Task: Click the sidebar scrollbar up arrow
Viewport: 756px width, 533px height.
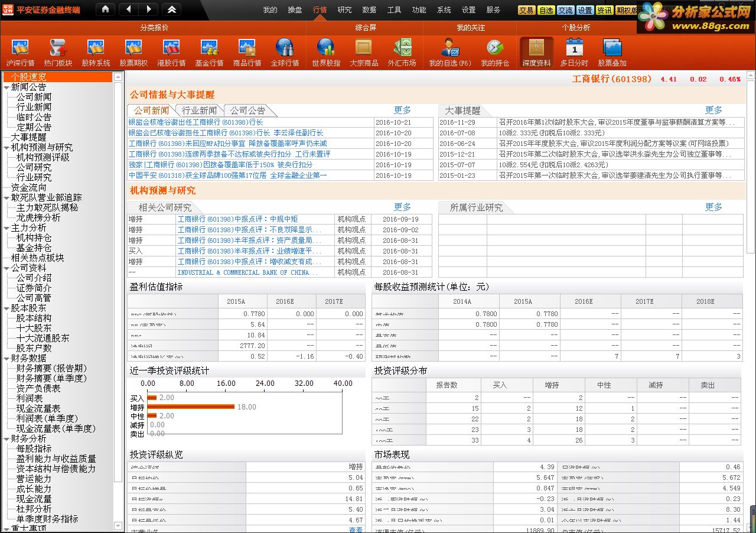Action: pyautogui.click(x=118, y=77)
